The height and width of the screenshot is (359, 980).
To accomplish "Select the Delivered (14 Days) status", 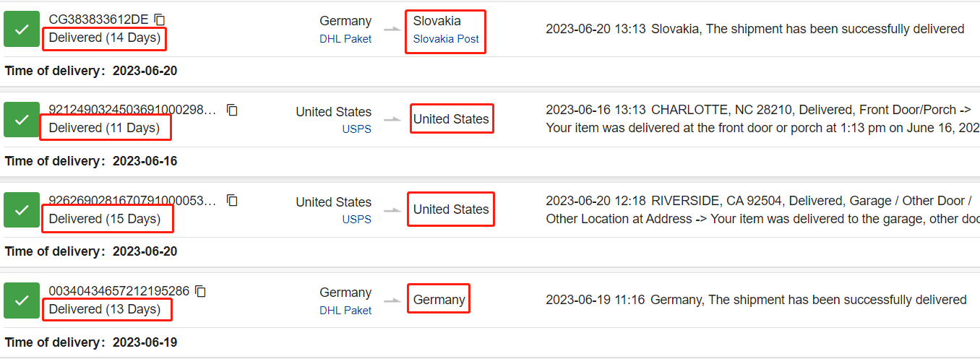I will tap(105, 38).
